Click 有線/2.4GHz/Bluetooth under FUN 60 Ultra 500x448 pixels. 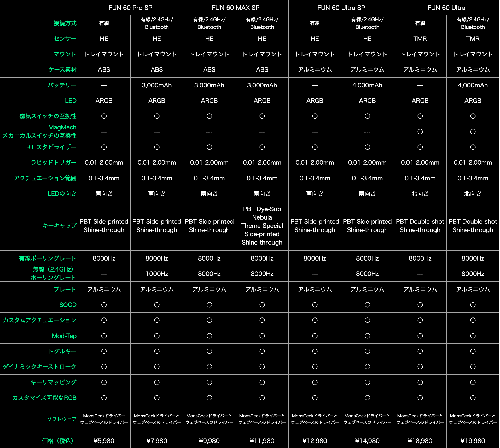(x=473, y=23)
